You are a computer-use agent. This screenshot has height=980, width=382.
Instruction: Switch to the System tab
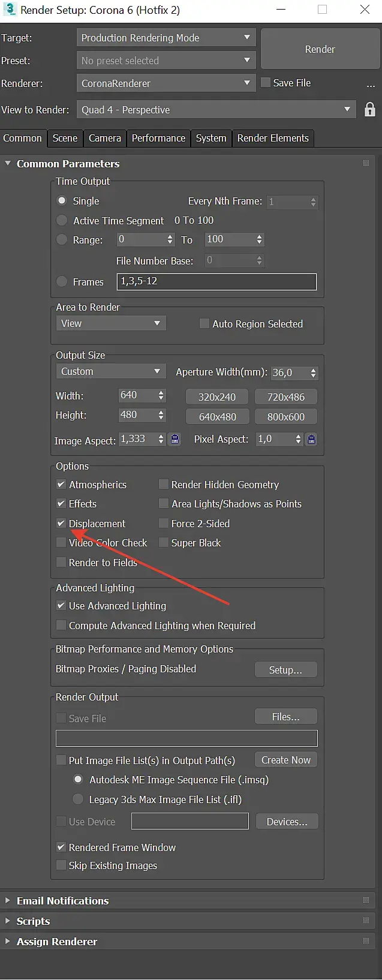211,138
